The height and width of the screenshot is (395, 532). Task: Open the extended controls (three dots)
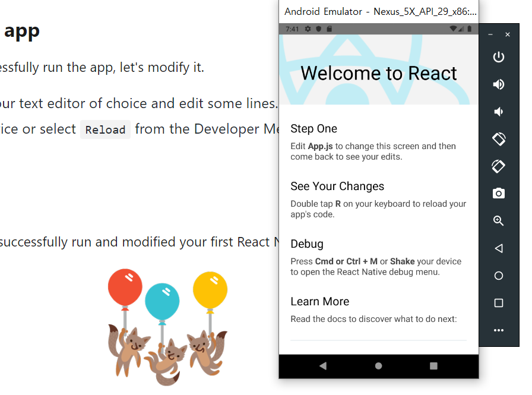click(x=498, y=330)
